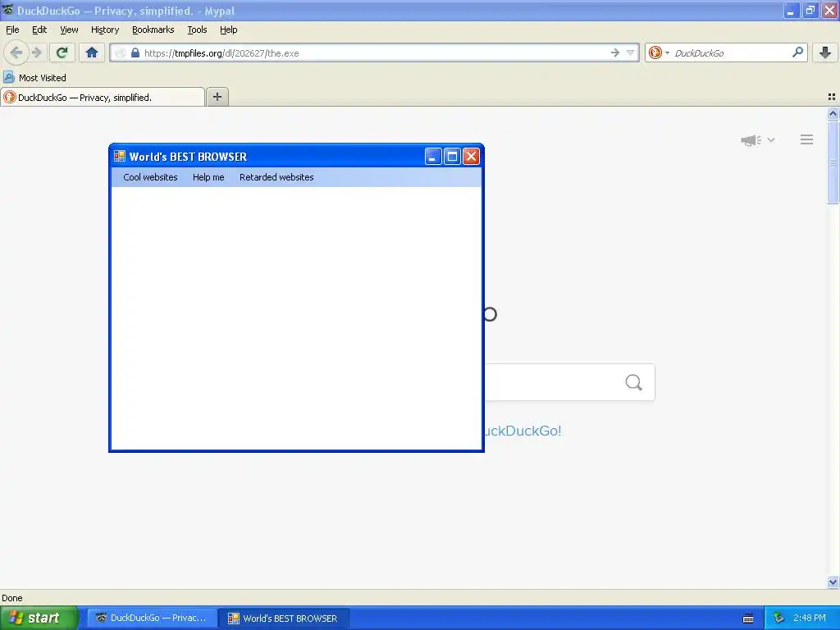Click the vertical scrollbar thumb
Image resolution: width=840 pixels, height=630 pixels.
833,162
